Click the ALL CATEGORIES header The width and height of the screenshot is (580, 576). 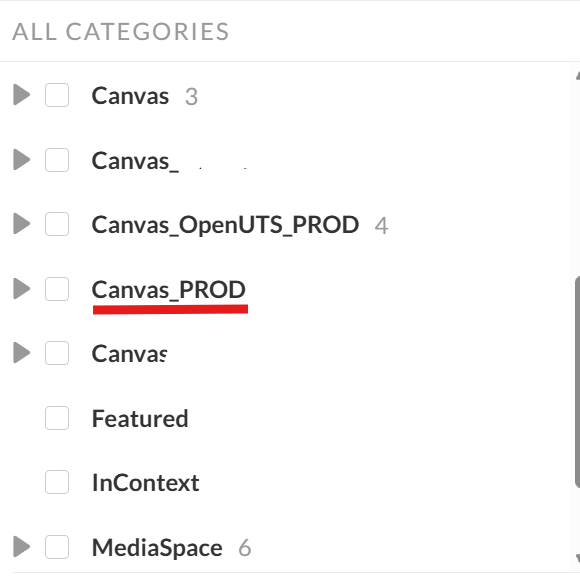pyautogui.click(x=121, y=31)
